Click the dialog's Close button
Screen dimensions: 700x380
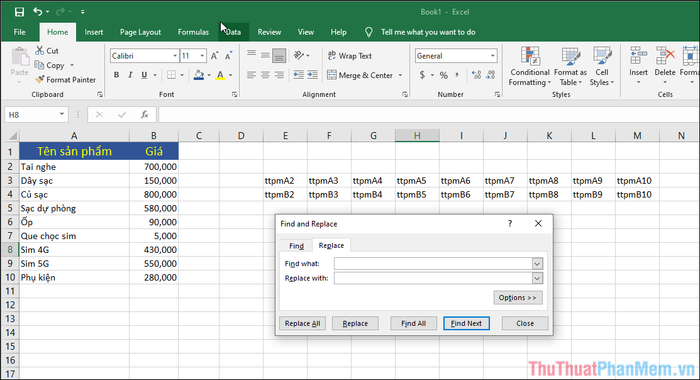pyautogui.click(x=525, y=323)
